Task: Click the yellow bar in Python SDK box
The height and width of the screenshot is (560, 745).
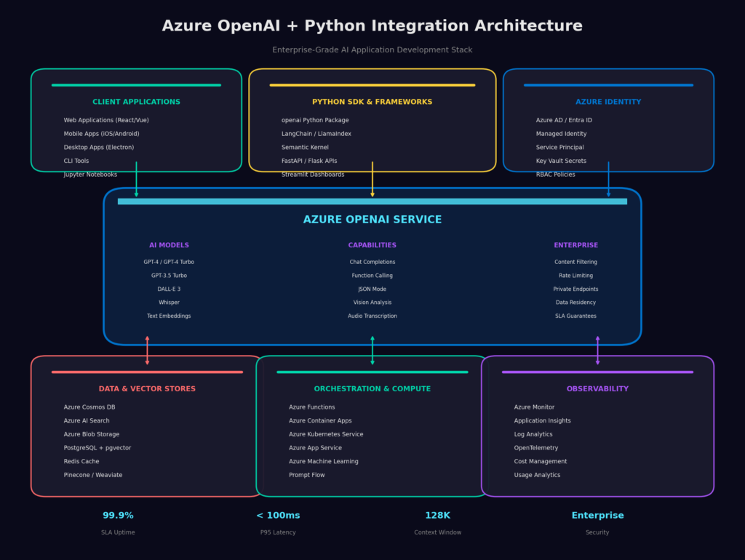Action: [x=372, y=85]
